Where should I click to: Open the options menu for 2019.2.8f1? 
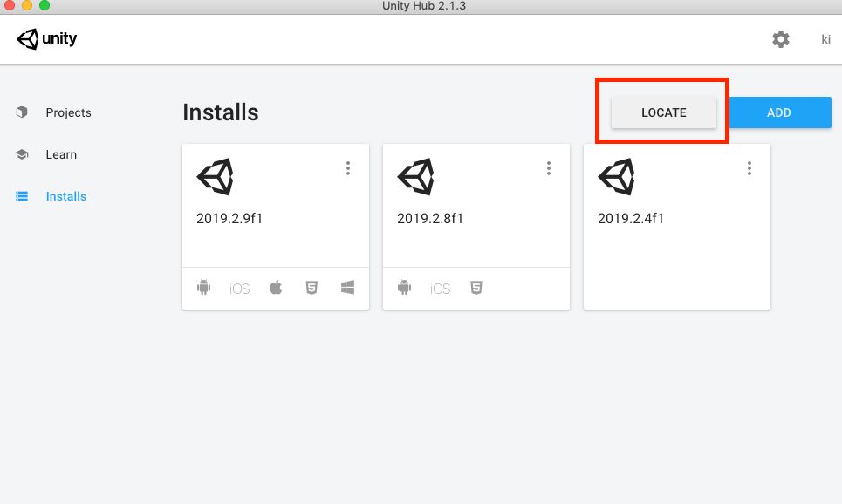(x=548, y=168)
